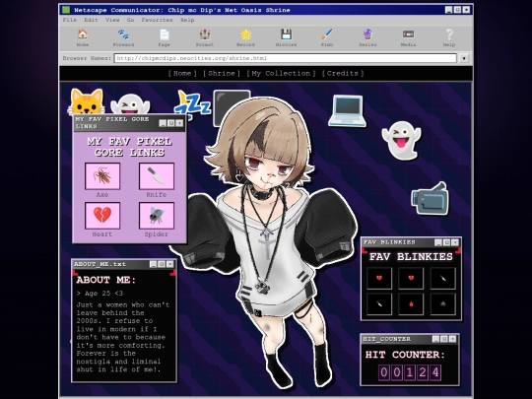Open the Credits navigation link
The width and height of the screenshot is (532, 399).
click(342, 73)
